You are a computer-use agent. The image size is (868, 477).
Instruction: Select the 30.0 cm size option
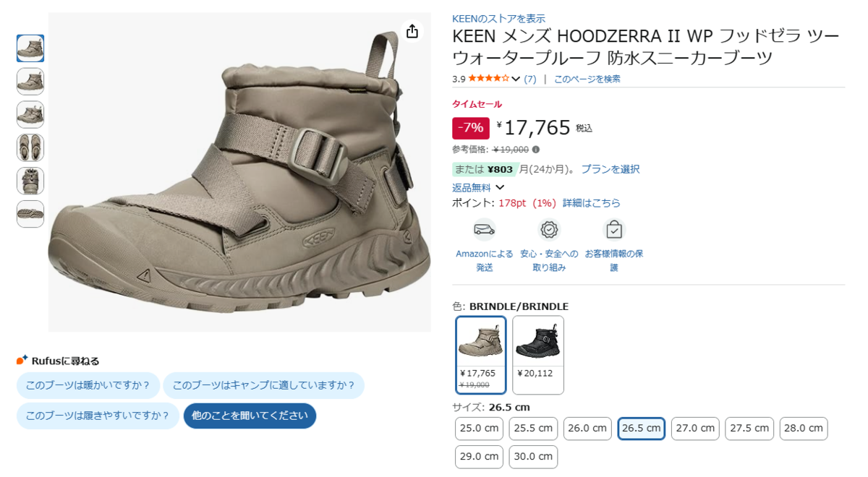(x=533, y=456)
